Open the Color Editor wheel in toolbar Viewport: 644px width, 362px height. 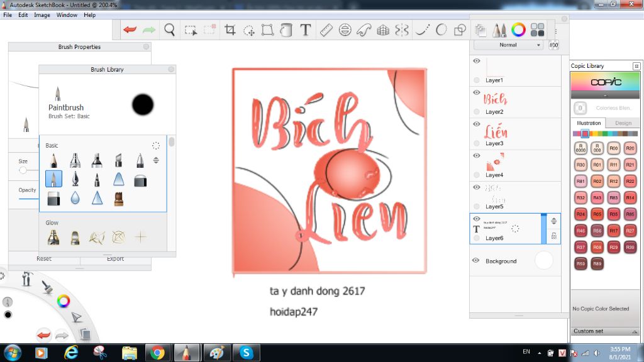[x=518, y=30]
